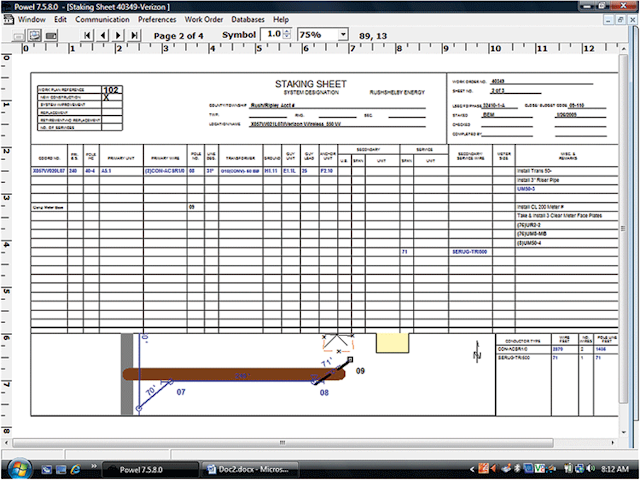Open the 75% zoom dropdown
Screen dimensions: 640x480
[x=343, y=35]
